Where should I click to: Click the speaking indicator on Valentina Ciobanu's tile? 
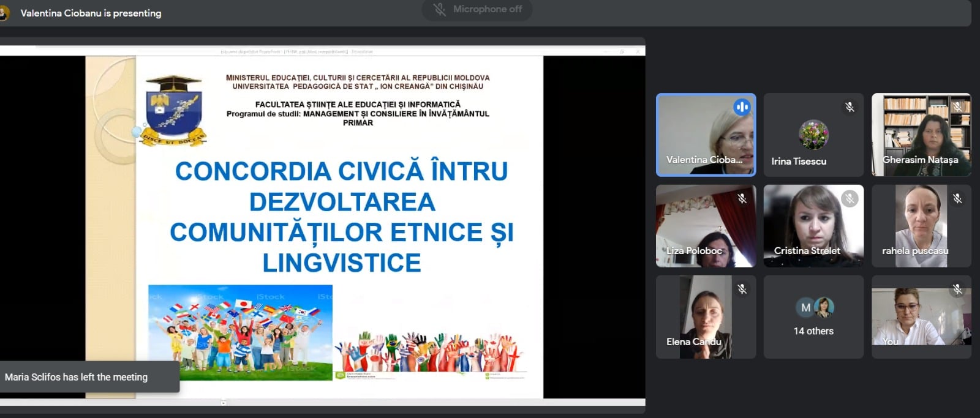tap(742, 108)
